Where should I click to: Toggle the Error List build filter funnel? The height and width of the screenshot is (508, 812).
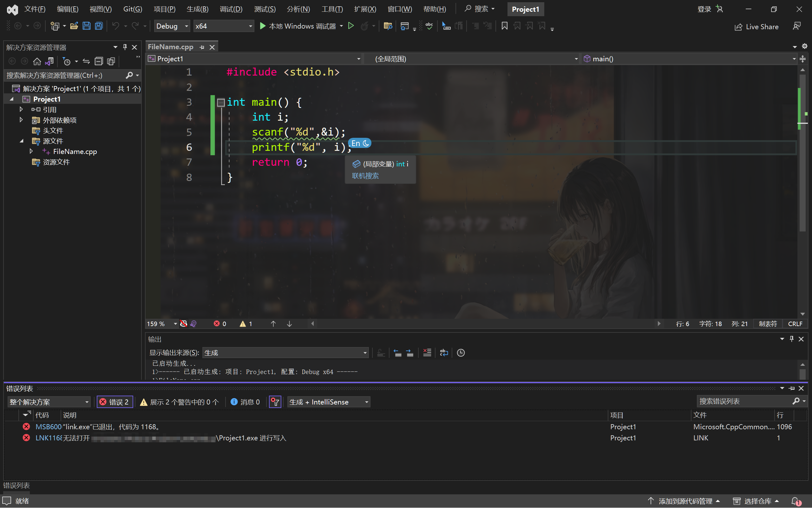[275, 402]
